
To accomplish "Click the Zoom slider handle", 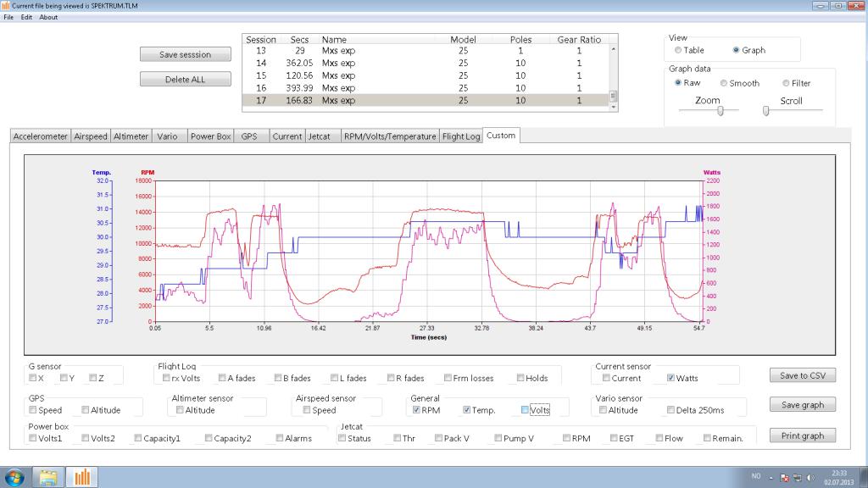I will [720, 110].
